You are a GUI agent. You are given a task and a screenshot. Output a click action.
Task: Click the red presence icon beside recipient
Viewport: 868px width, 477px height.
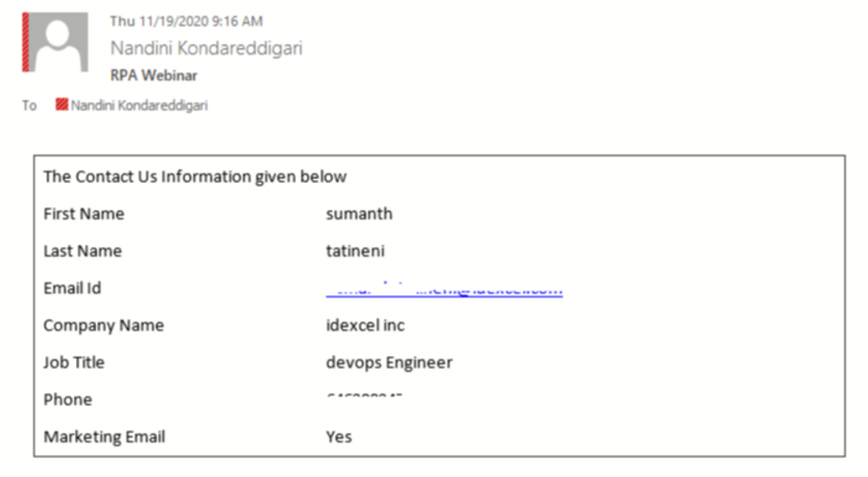(x=62, y=105)
